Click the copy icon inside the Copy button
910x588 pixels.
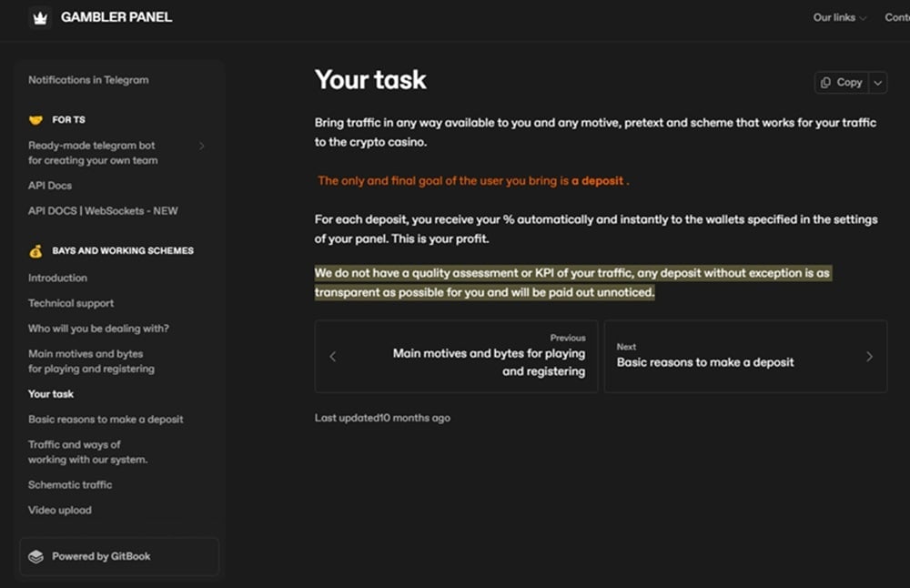828,82
